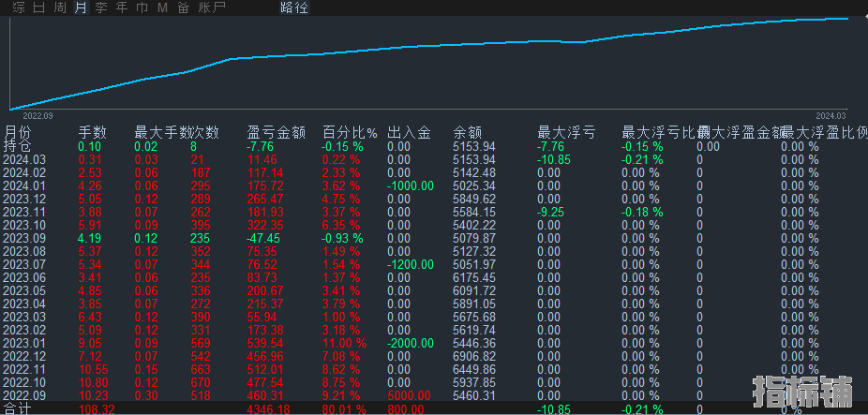
Task: Select the 2023.11 month row
Action: [25, 212]
